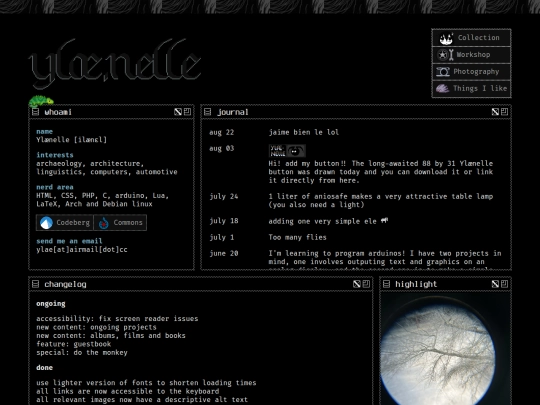Maximize the changelog window using the square icon
540x405 pixels.
[x=366, y=284]
